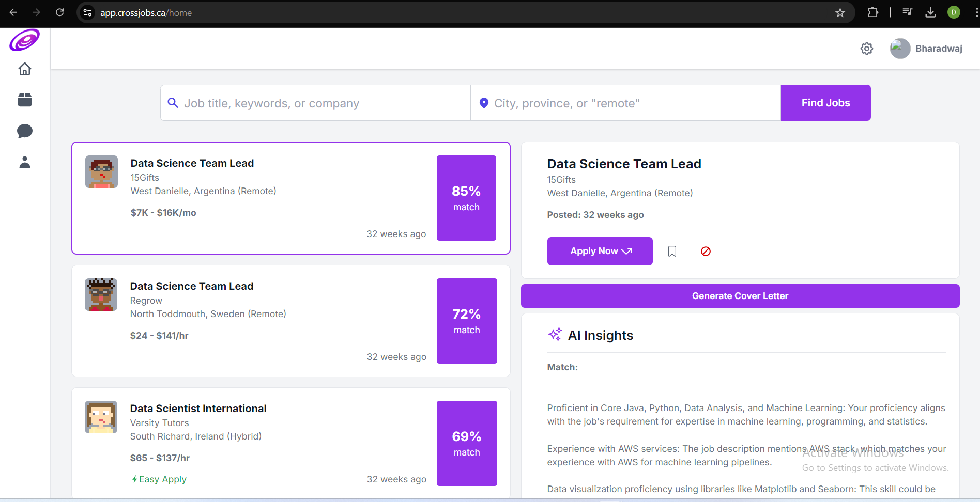This screenshot has height=502, width=980.
Task: Open the messages chat bubble icon
Action: point(25,131)
